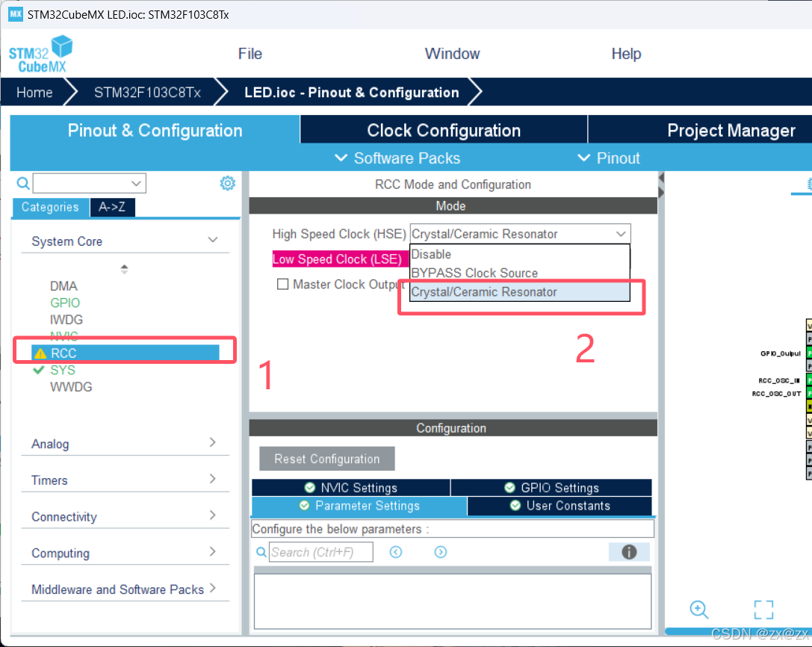Click the sort arrows above DMA
812x647 pixels.
[124, 269]
